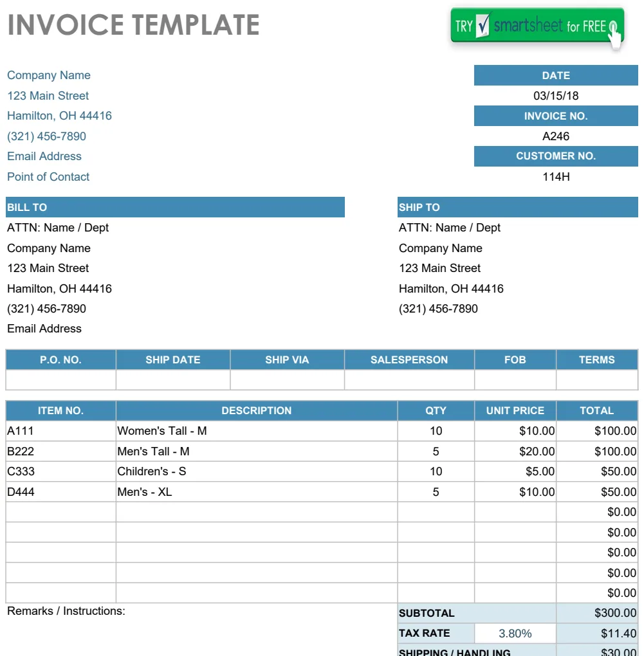Select the INVOICE TEMPLATE title
Screen dimensions: 644x656
(x=133, y=24)
